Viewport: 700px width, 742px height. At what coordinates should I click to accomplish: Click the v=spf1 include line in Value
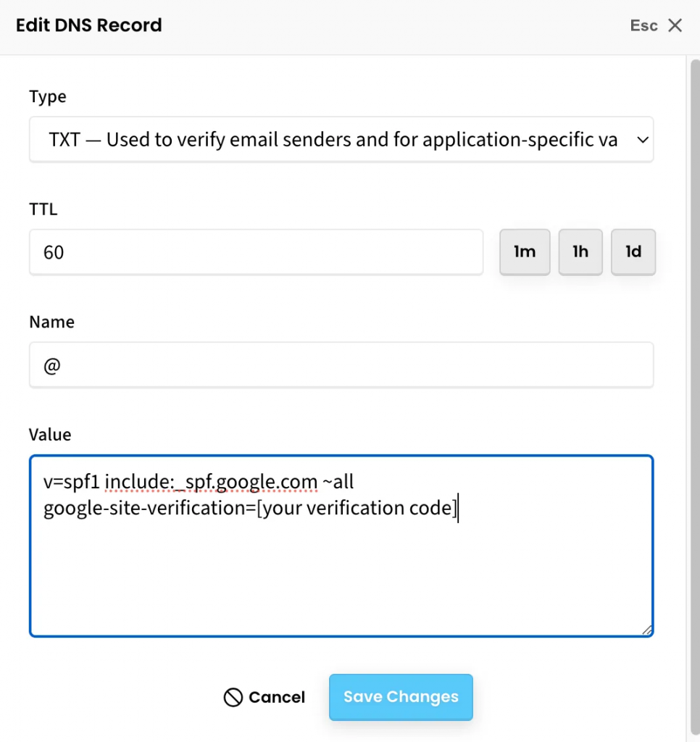pos(199,482)
